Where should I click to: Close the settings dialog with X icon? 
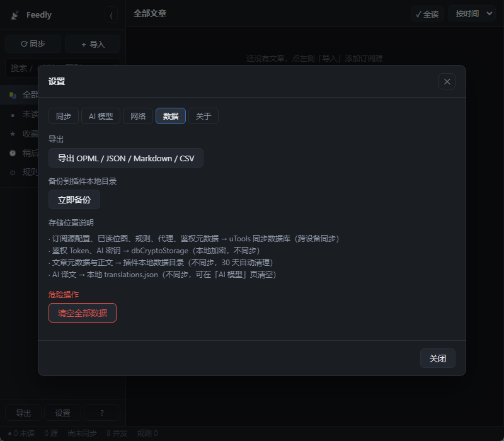(447, 82)
